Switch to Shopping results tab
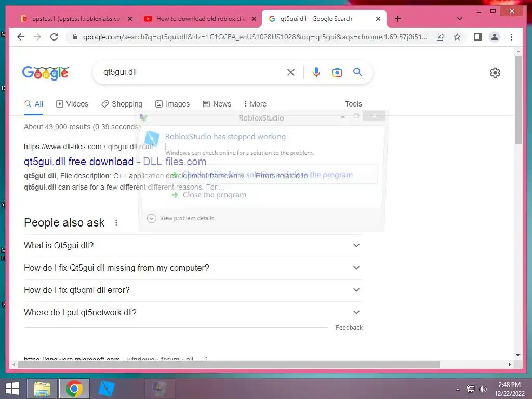532x399 pixels. 122,104
